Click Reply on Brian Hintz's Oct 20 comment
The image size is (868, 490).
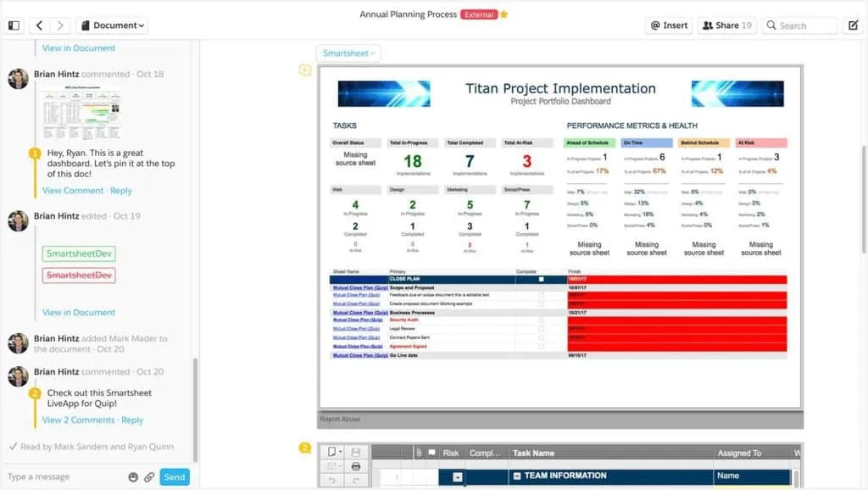132,420
